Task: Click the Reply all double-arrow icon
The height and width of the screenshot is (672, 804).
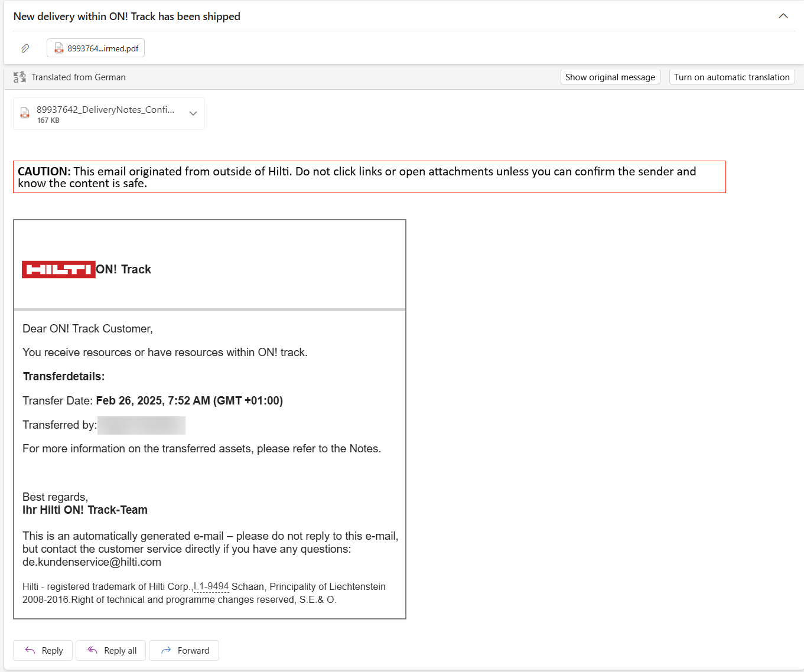Action: tap(92, 650)
